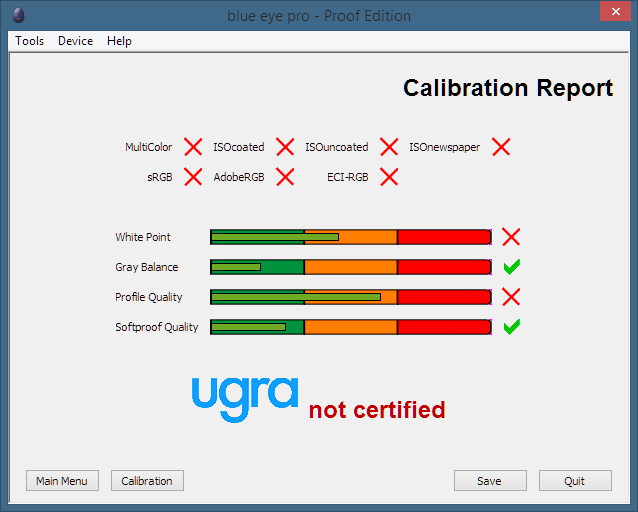This screenshot has width=638, height=512.
Task: Click the green checkmark for Gray Balance
Action: 511,267
